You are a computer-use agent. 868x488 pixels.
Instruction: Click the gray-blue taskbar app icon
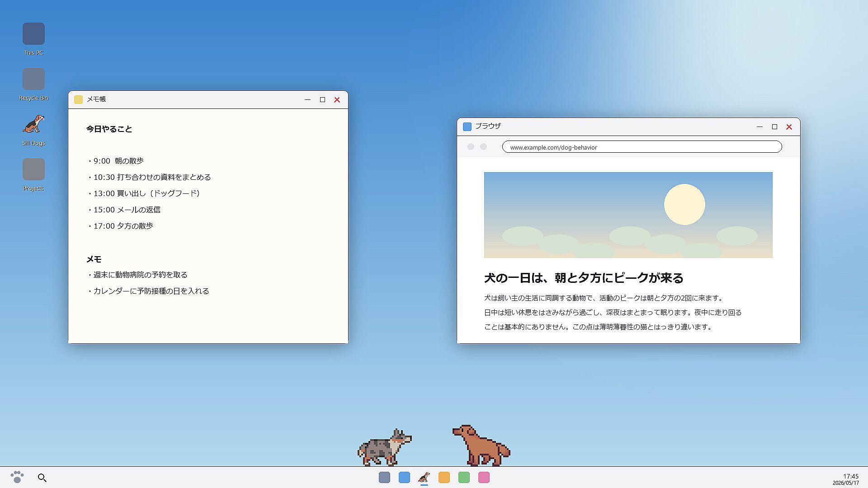(x=384, y=477)
